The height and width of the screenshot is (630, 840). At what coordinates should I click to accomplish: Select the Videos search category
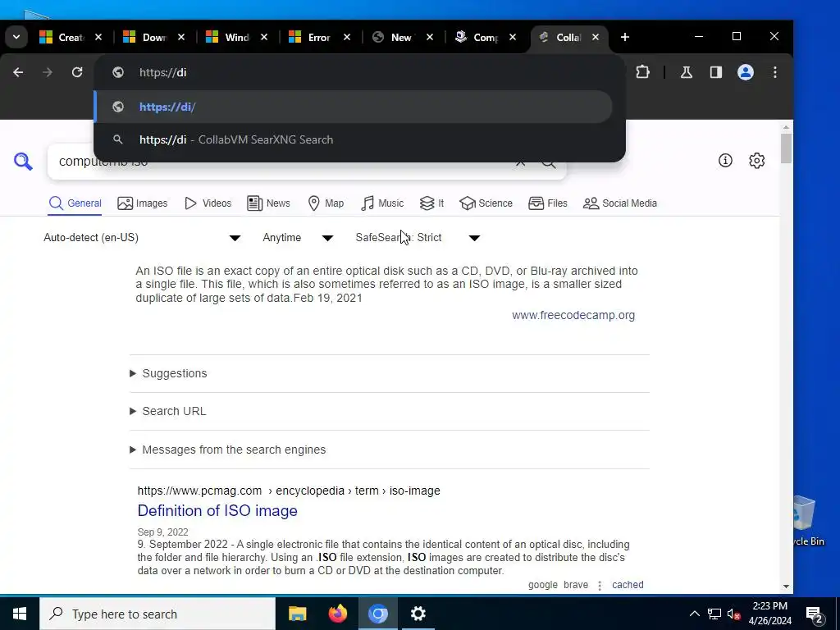click(x=208, y=203)
